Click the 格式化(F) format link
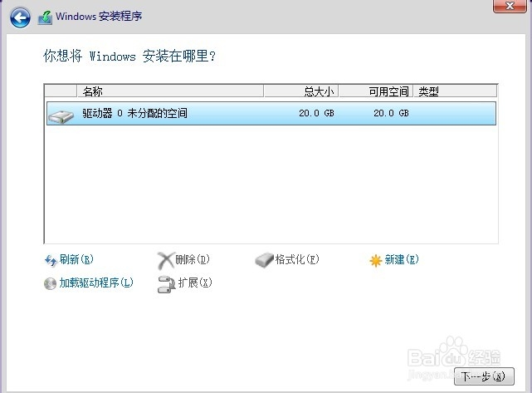This screenshot has width=532, height=393. 297,259
